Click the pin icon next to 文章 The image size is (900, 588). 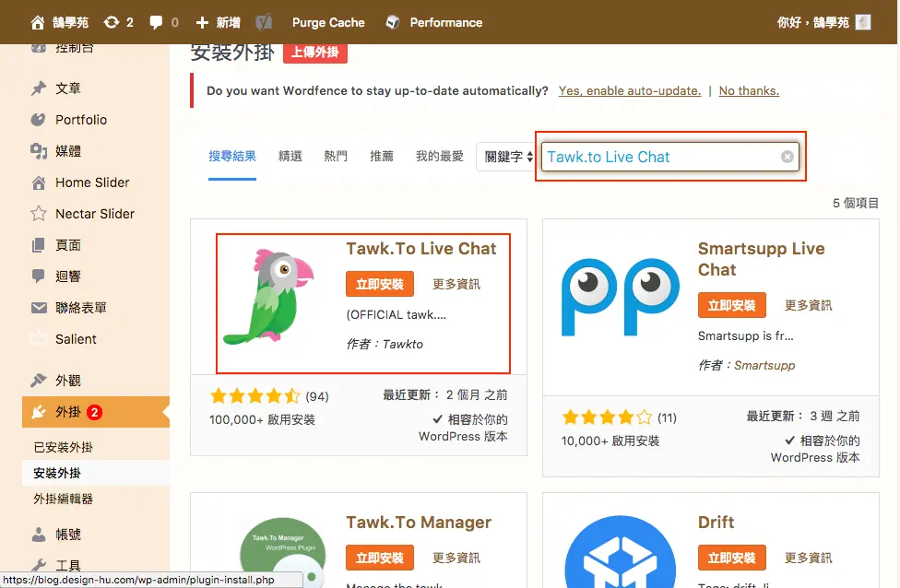[39, 88]
